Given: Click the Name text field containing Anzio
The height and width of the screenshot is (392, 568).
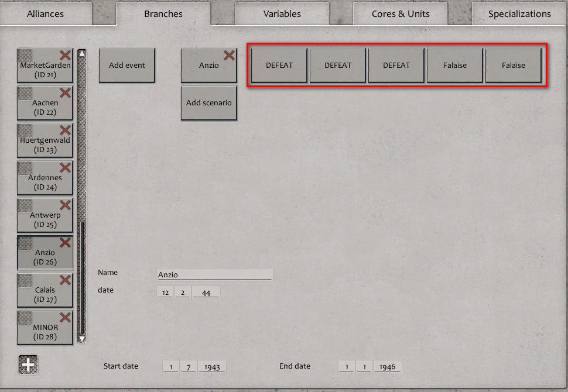Looking at the screenshot, I should (x=214, y=274).
